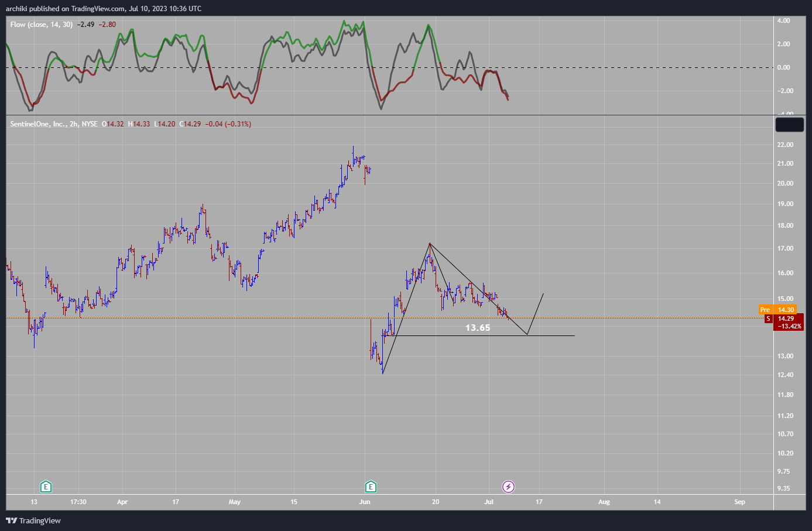The image size is (812, 531).
Task: Click the 9.35 price axis label
Action: tap(783, 488)
